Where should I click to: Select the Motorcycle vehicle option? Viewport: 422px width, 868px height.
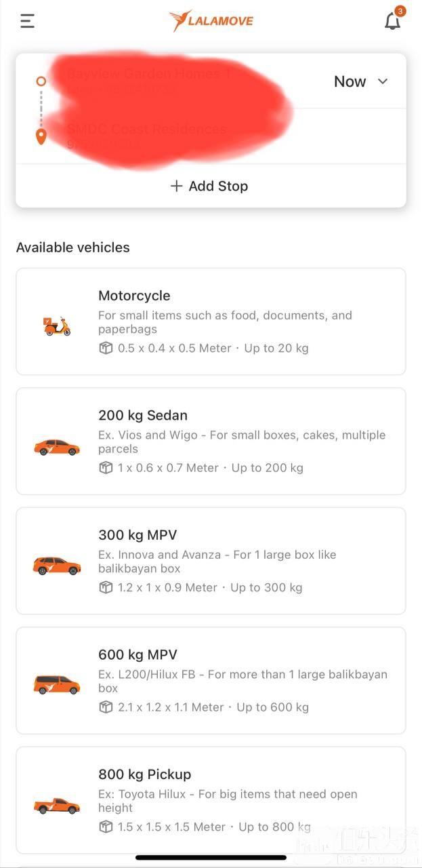click(211, 321)
